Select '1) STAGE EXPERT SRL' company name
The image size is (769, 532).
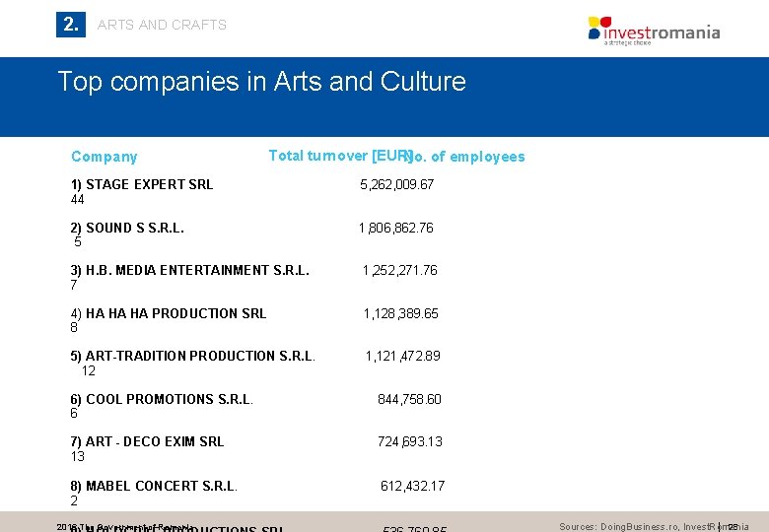click(142, 184)
